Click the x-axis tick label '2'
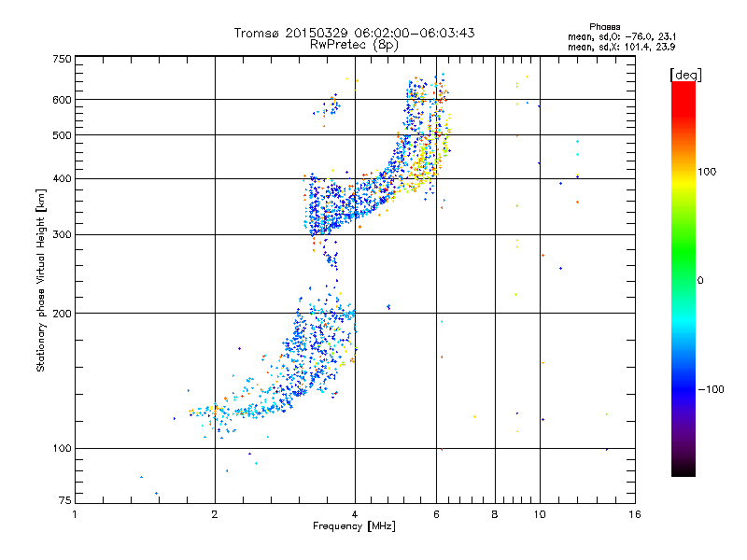Screen dimensions: 747x560 tap(215, 514)
